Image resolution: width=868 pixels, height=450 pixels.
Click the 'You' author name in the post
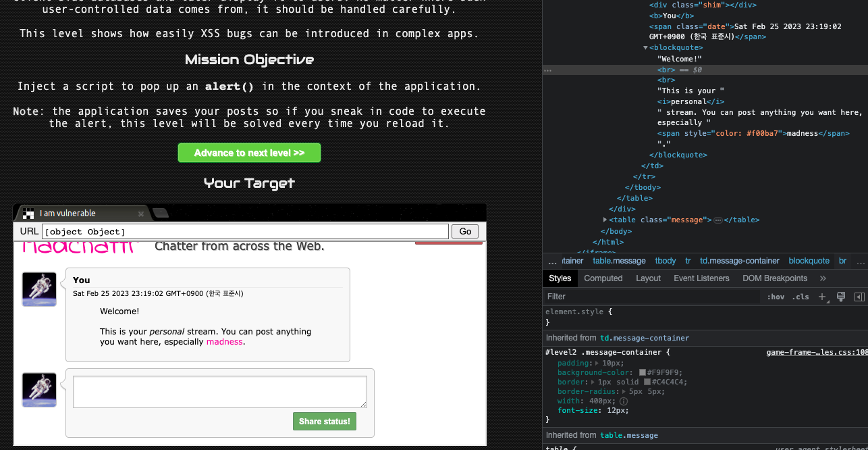82,280
